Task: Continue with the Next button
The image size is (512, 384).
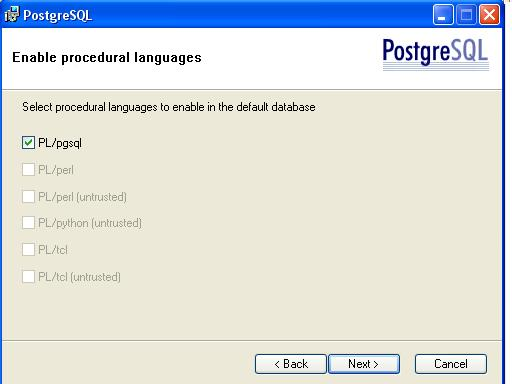Action: pyautogui.click(x=364, y=364)
